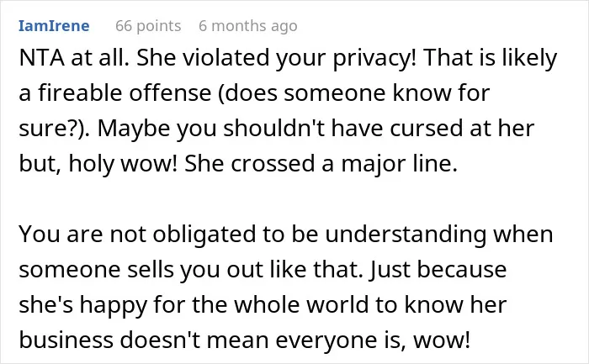Click the phrase 'crossed a major line.'
The width and height of the screenshot is (589, 364).
coord(344,164)
